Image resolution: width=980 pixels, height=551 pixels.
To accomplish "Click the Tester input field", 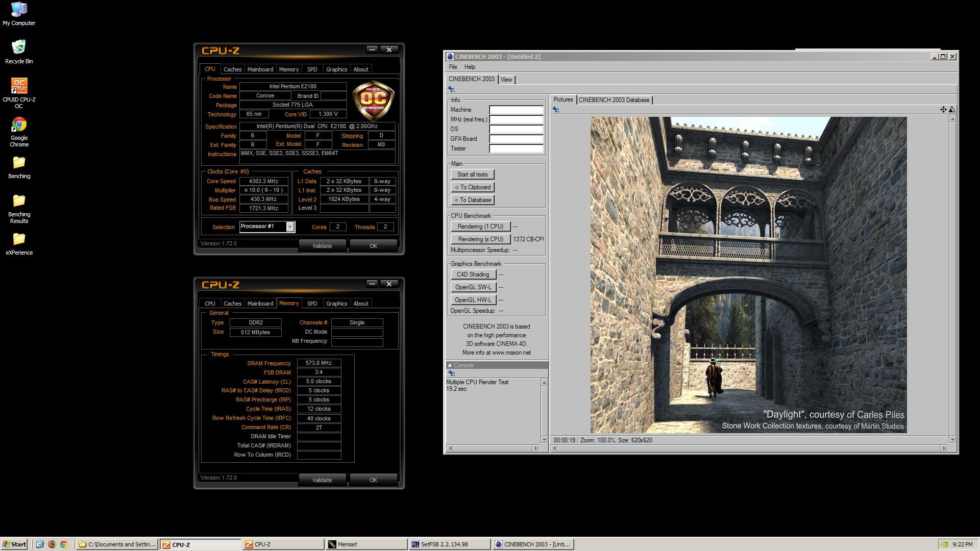I will tap(516, 148).
